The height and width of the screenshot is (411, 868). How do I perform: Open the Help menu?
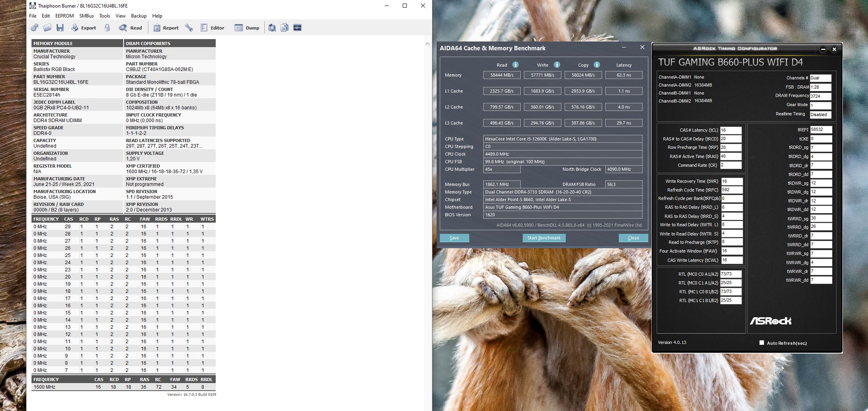pos(157,16)
